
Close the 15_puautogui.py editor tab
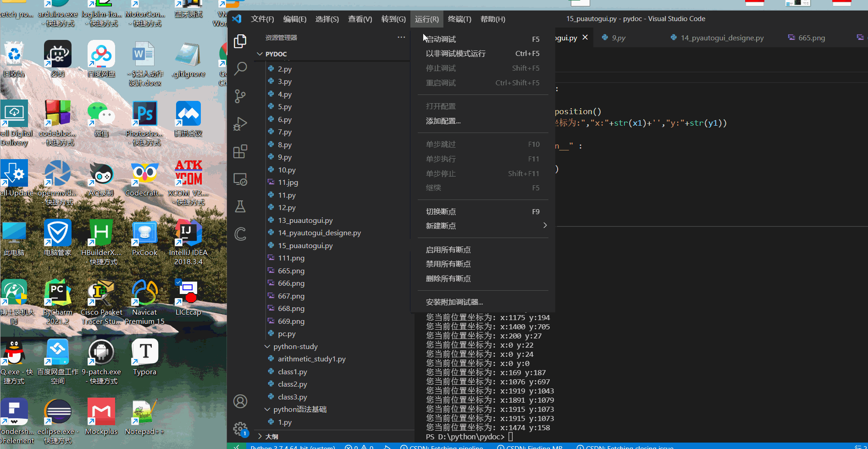coord(585,38)
